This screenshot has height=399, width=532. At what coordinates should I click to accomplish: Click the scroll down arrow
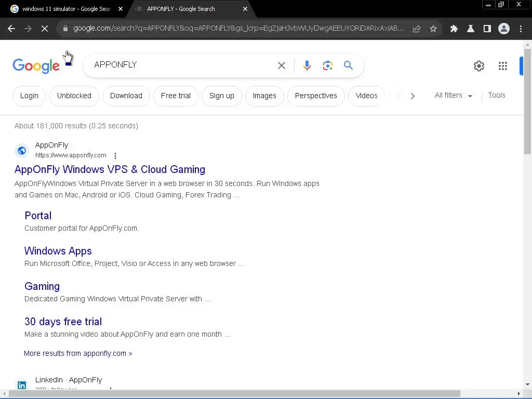[x=527, y=384]
